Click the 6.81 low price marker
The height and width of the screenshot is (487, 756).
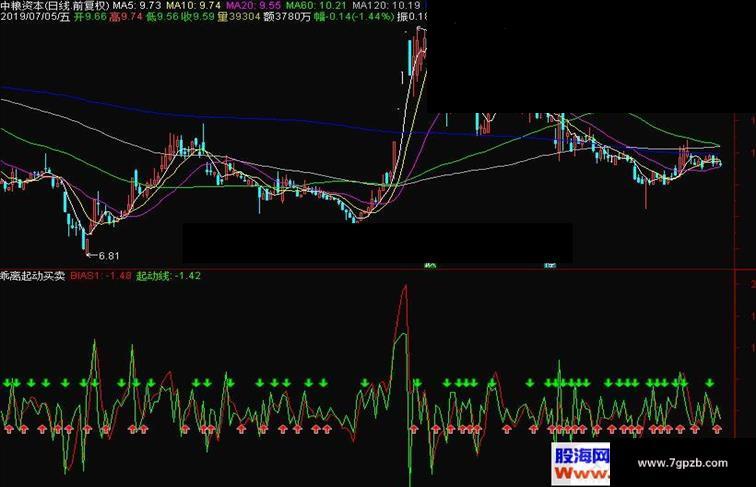pyautogui.click(x=108, y=256)
